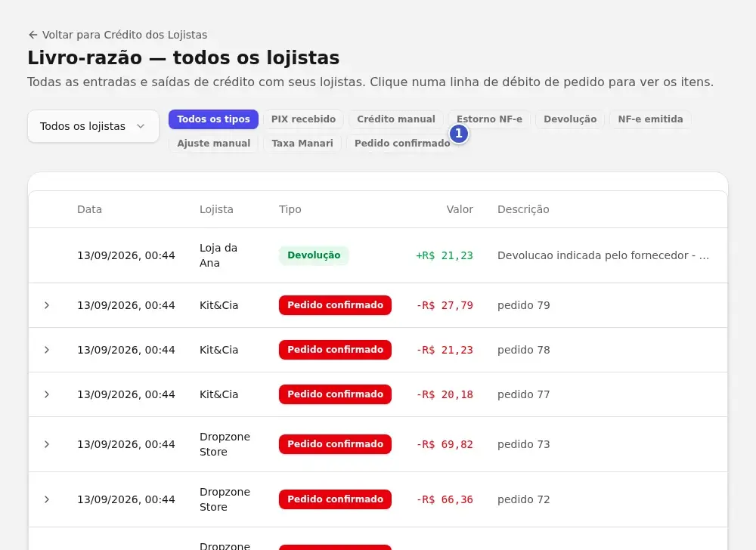Click the -R$ 21,23 value

[x=445, y=350]
